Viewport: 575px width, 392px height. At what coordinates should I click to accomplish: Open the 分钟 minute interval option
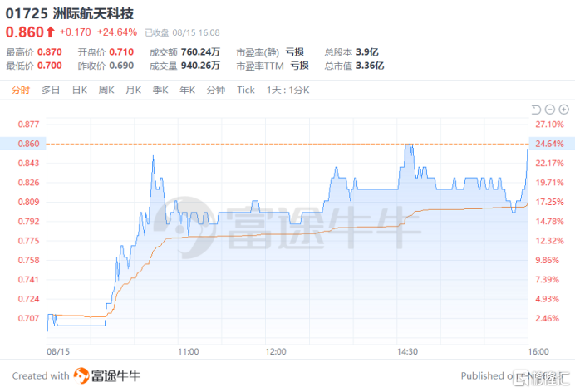click(x=216, y=90)
